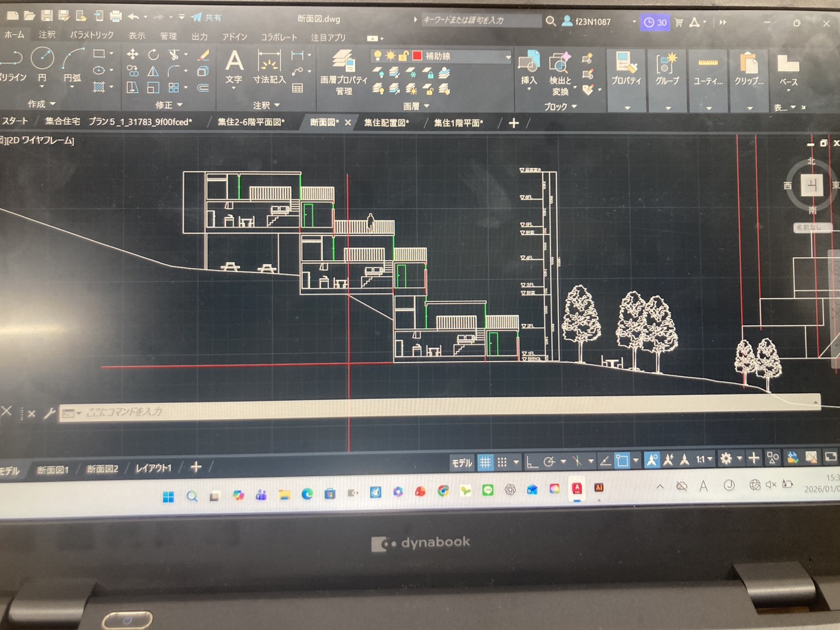Image resolution: width=840 pixels, height=630 pixels.
Task: Click the Mirror tool icon
Action: click(154, 72)
